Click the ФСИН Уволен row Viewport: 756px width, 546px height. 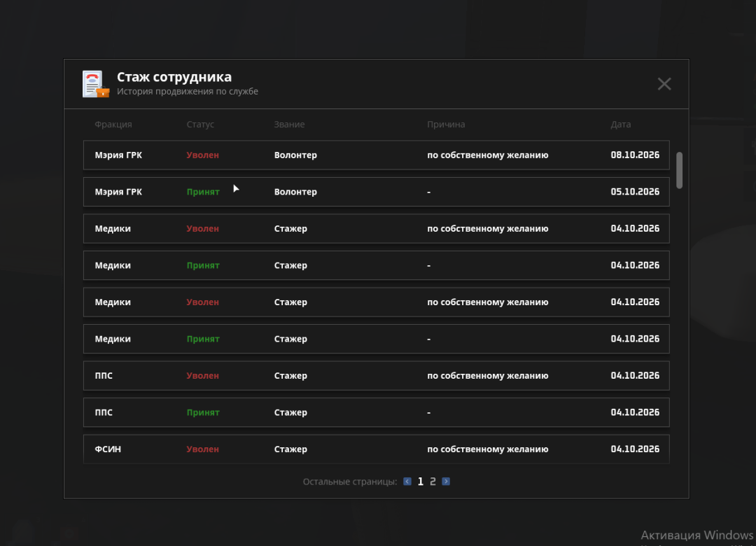[376, 449]
